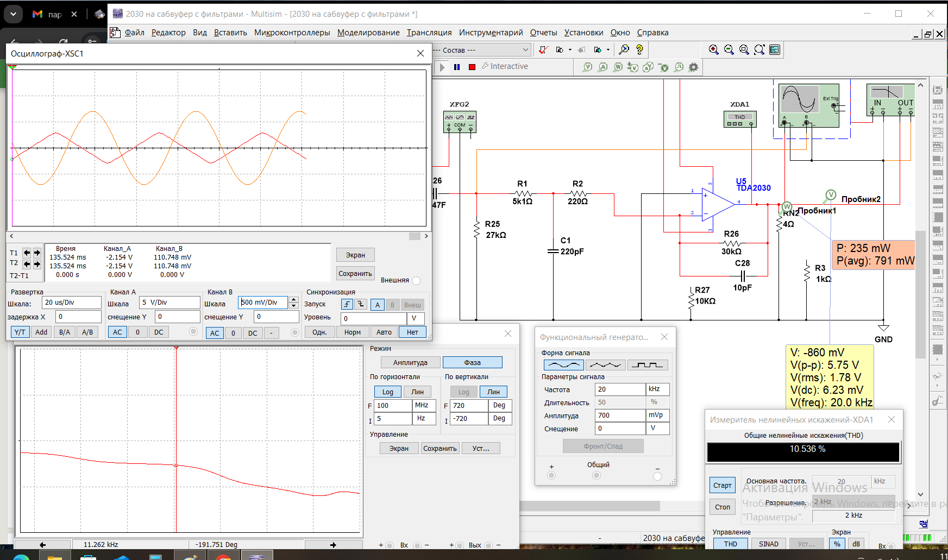Switch oscilloscope to B/A display mode
The image size is (948, 560).
(65, 332)
